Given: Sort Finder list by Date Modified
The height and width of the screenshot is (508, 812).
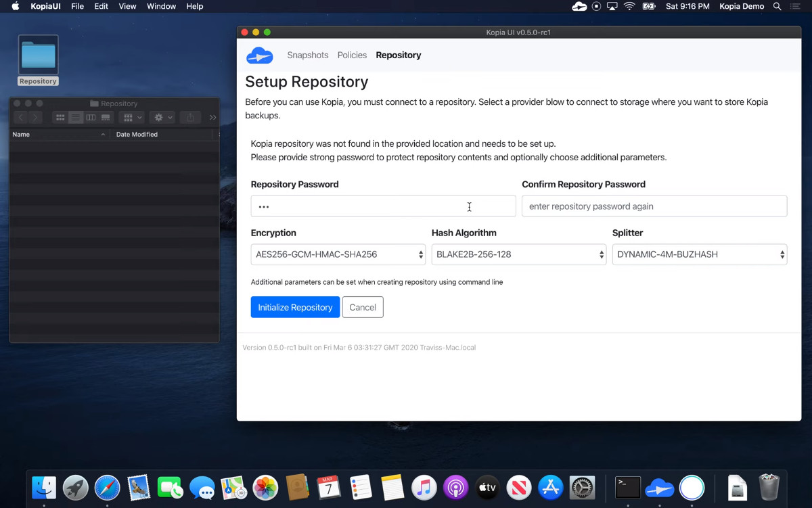Looking at the screenshot, I should point(162,135).
